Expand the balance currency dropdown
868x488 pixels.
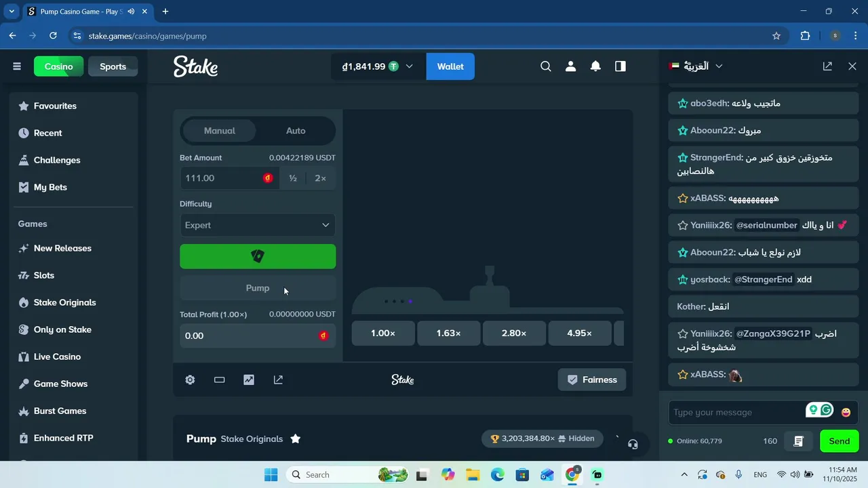coord(409,66)
